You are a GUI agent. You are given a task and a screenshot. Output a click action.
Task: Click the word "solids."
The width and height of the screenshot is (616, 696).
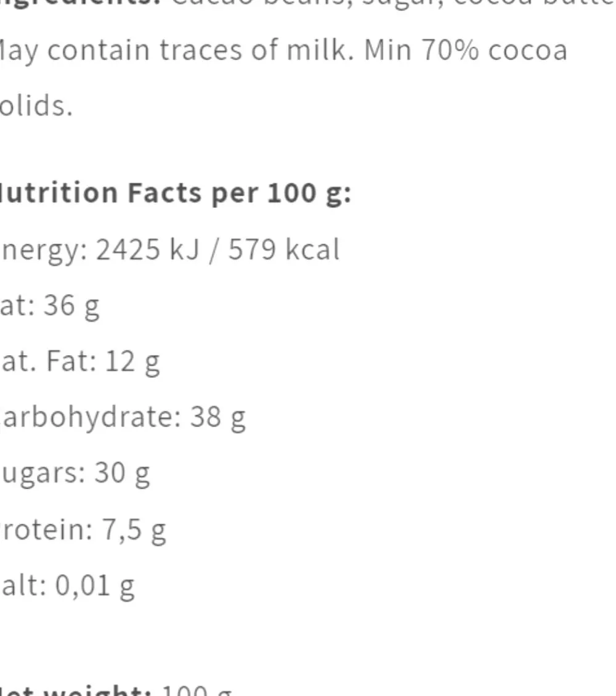point(36,106)
